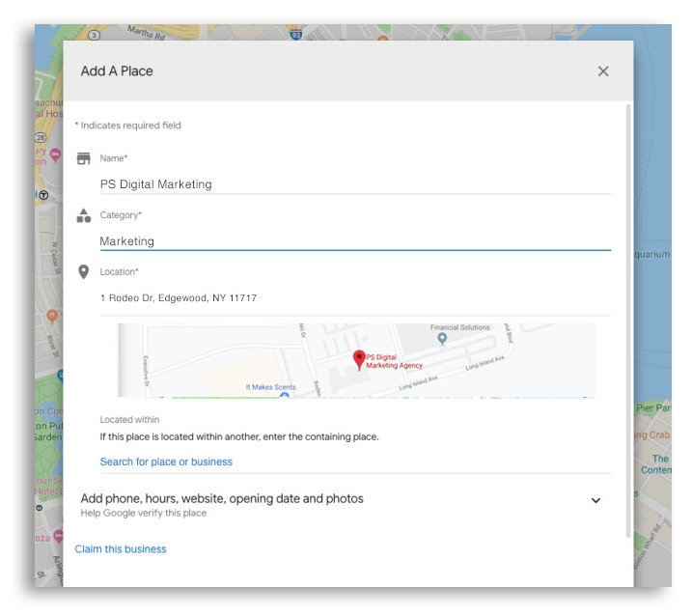Click 'Claim this business' link
692x616 pixels.
121,549
